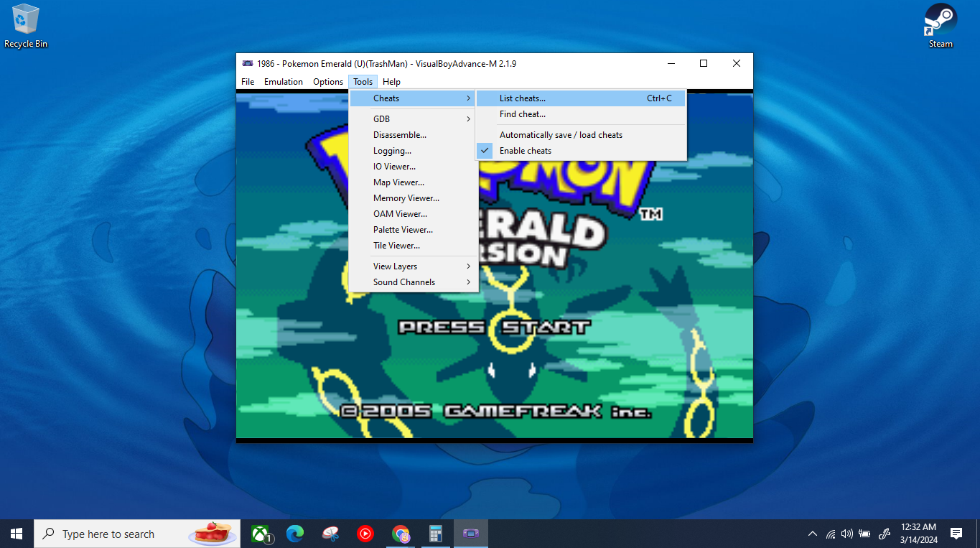Choose List cheats... from the submenu
This screenshot has width=980, height=548.
(581, 98)
